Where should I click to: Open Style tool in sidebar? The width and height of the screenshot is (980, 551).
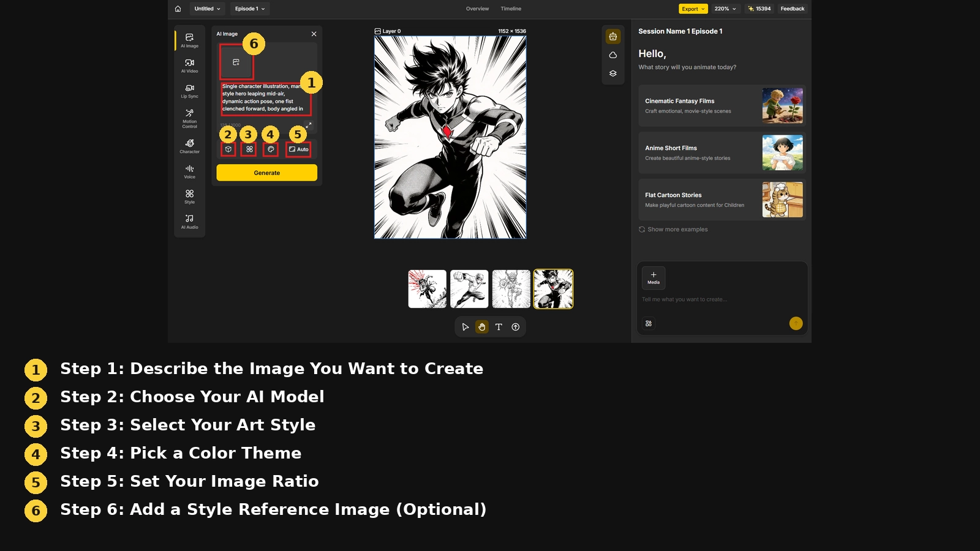(x=189, y=197)
